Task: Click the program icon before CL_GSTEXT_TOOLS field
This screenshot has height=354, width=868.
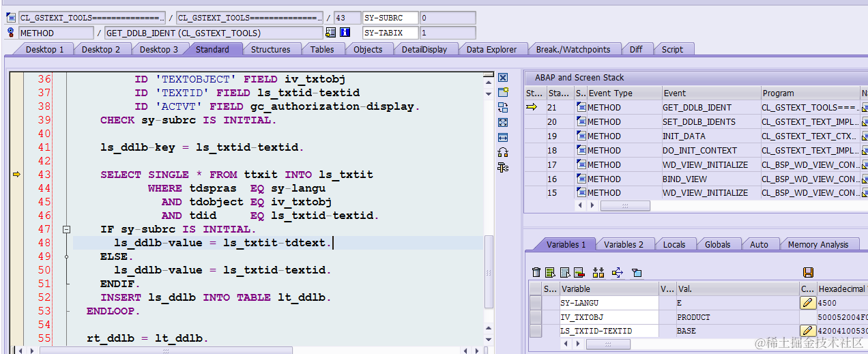Action: pos(10,18)
